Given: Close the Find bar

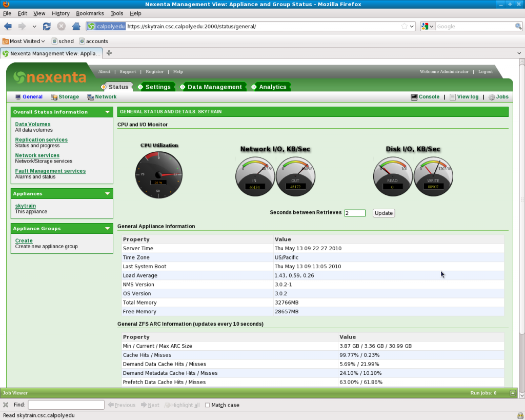Looking at the screenshot, I should (x=6, y=405).
